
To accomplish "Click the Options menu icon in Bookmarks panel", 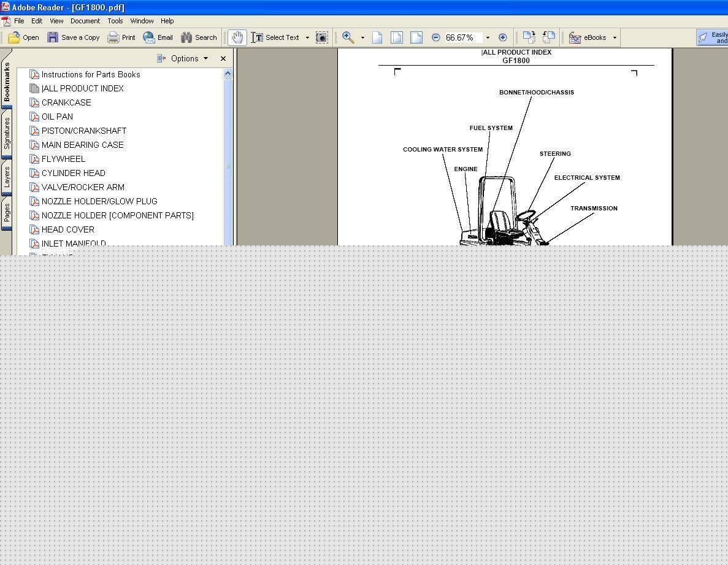I will 161,58.
